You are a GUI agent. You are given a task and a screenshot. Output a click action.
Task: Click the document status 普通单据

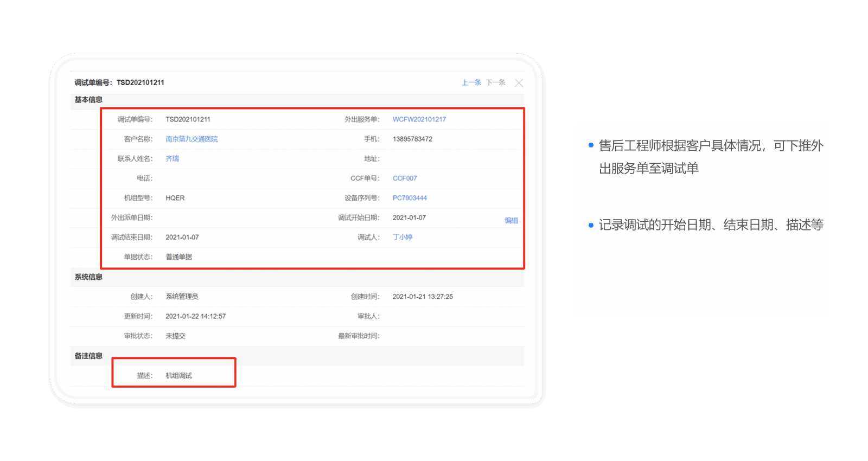(178, 257)
